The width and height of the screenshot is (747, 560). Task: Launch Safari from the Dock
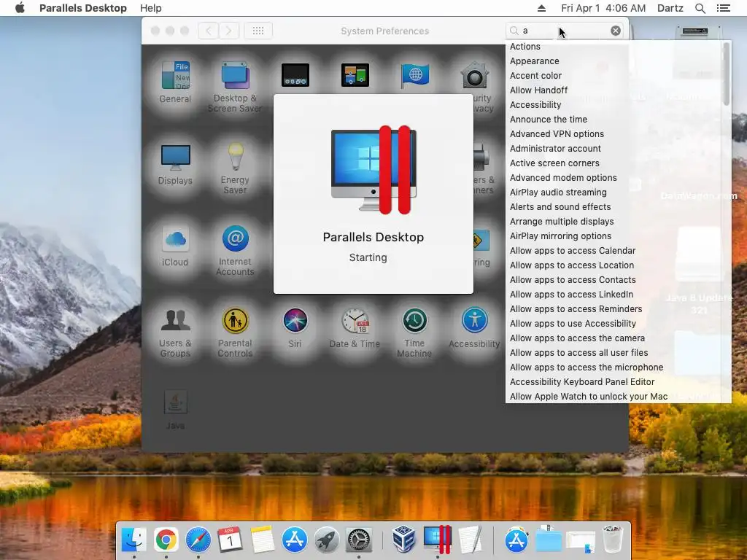(x=198, y=540)
